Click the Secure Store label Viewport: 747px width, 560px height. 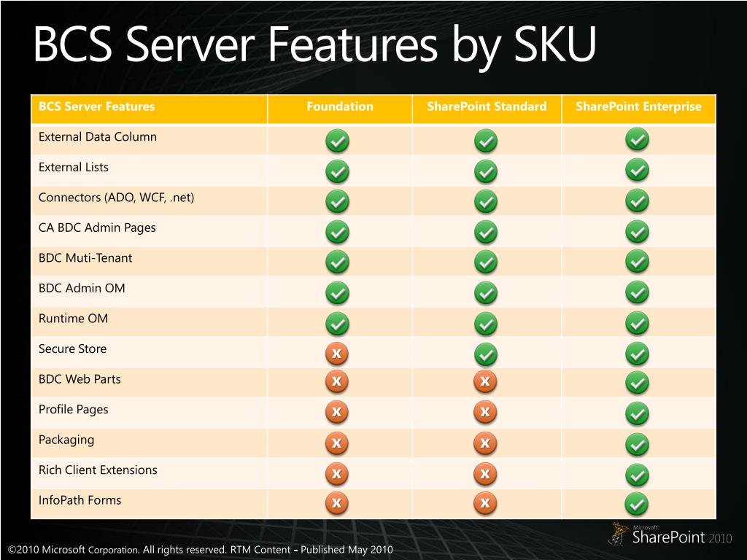72,349
